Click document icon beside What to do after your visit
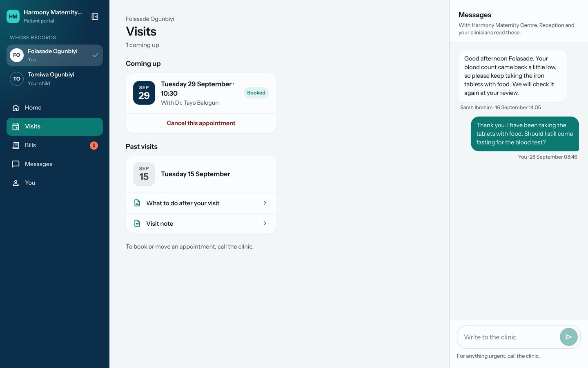The width and height of the screenshot is (588, 368). [137, 203]
